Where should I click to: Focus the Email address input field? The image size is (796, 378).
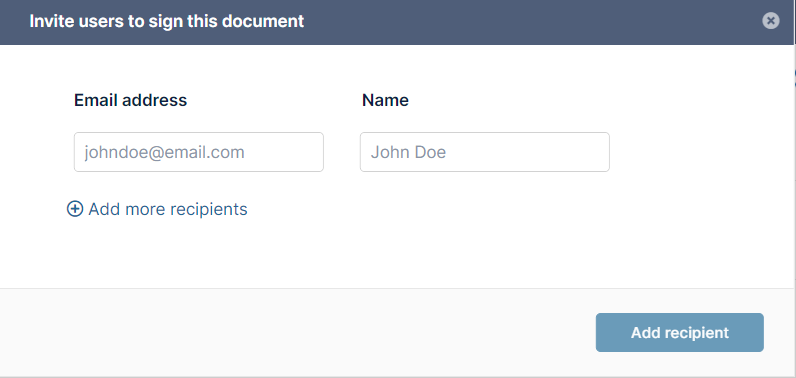198,152
